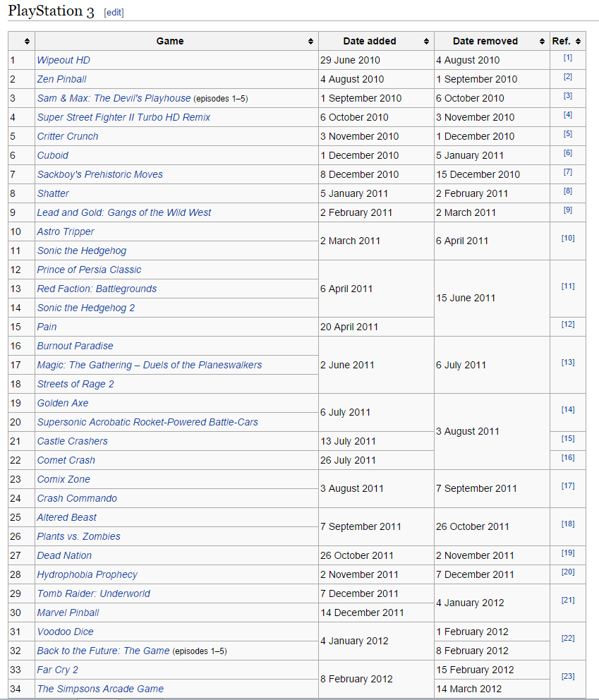
Task: Open Magic: The Gathering – Duels of the Planeswalkers
Action: pyautogui.click(x=150, y=366)
